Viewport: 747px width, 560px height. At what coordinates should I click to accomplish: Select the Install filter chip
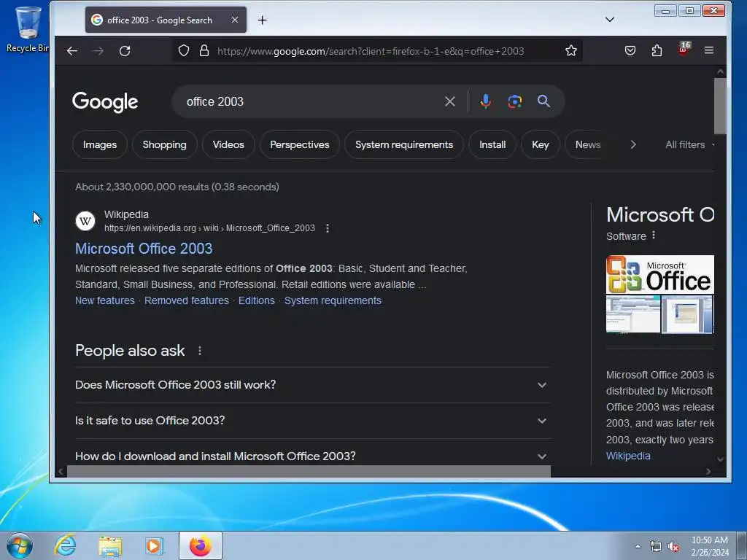tap(492, 145)
